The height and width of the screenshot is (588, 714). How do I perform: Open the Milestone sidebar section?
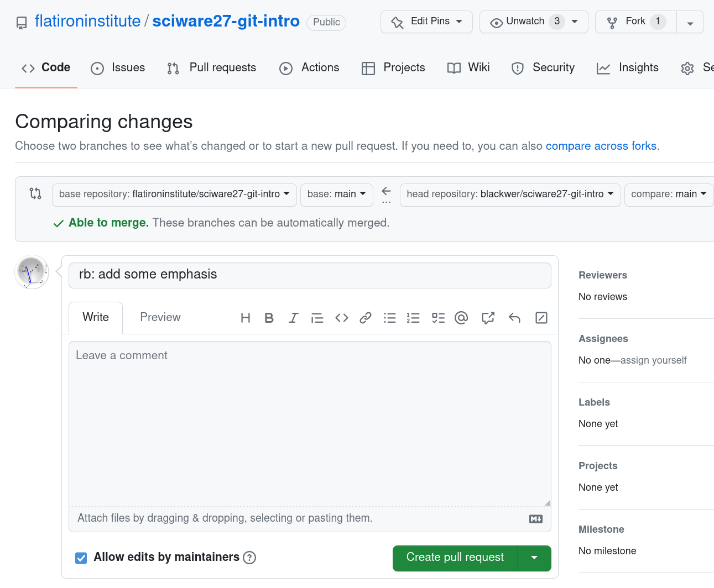(x=601, y=529)
